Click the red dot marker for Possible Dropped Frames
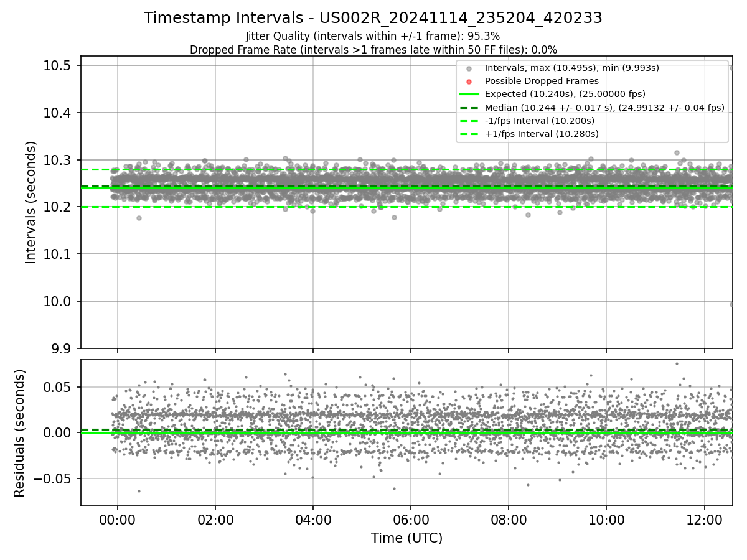This screenshot has height=560, width=747. (x=469, y=82)
